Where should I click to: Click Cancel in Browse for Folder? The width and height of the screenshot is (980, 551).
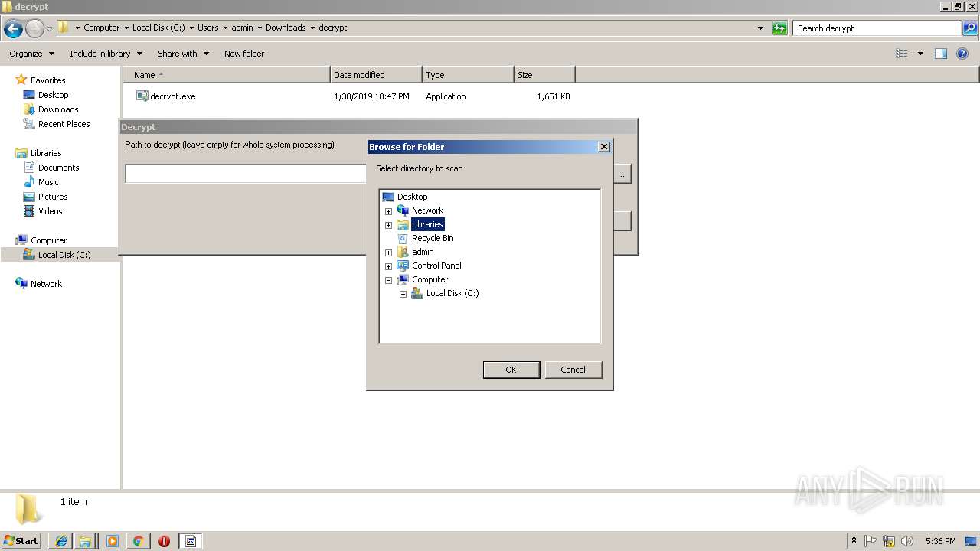tap(573, 370)
